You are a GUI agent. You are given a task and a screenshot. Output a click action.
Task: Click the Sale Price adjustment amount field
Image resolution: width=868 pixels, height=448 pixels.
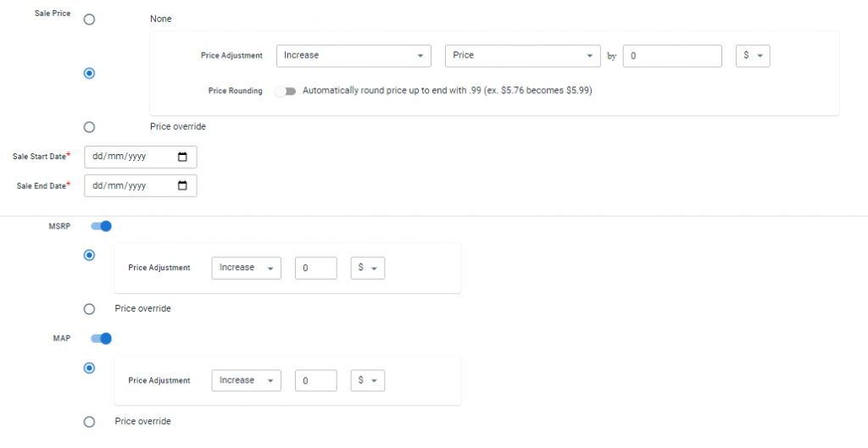pyautogui.click(x=672, y=56)
